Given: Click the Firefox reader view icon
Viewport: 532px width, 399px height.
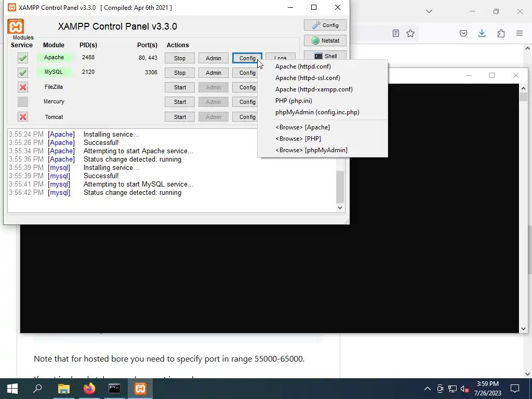Looking at the screenshot, I should (x=395, y=33).
